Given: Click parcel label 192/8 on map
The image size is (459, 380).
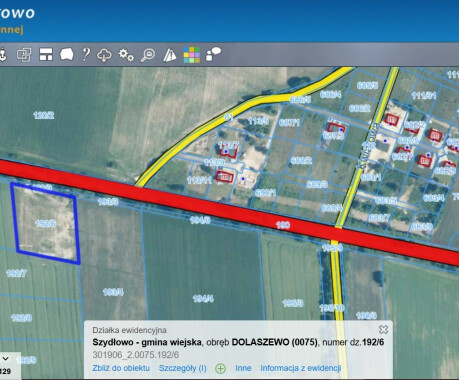Looking at the screenshot, I should (21, 318).
